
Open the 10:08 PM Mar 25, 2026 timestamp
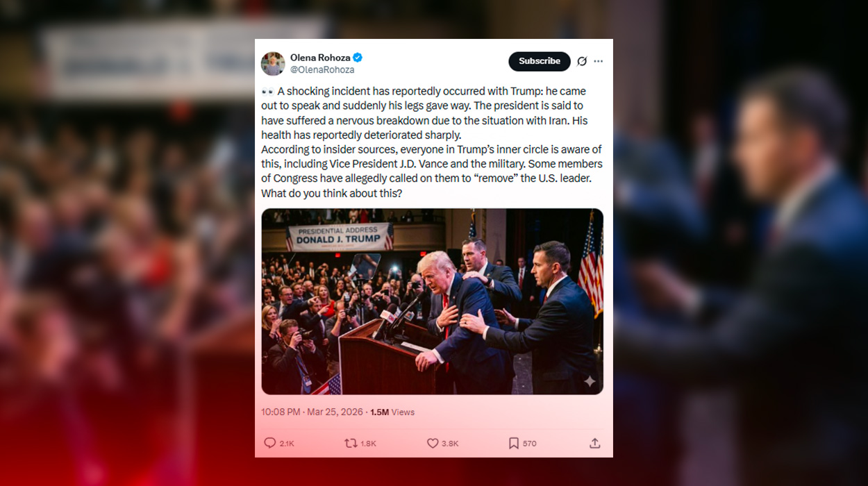click(x=312, y=412)
